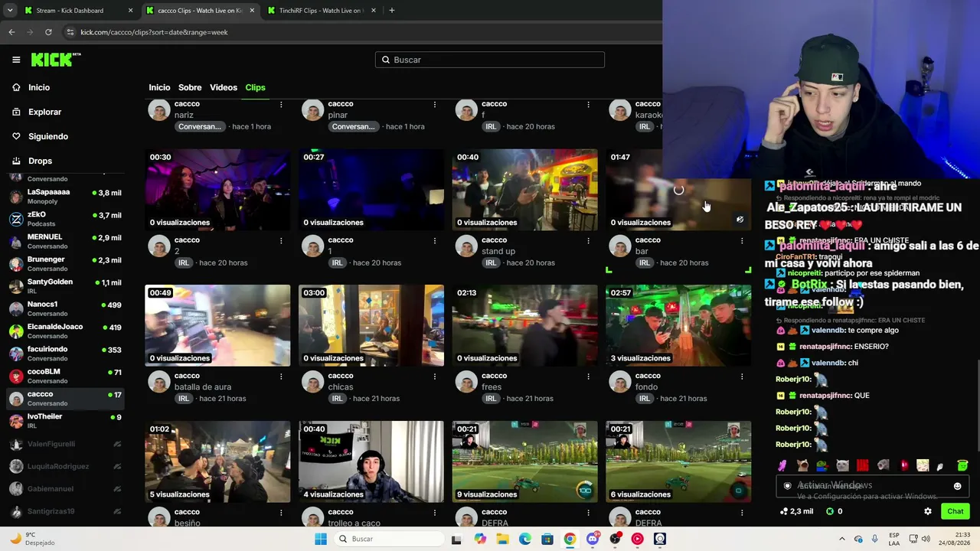Click the Kick search field
980x551 pixels.
pos(490,60)
